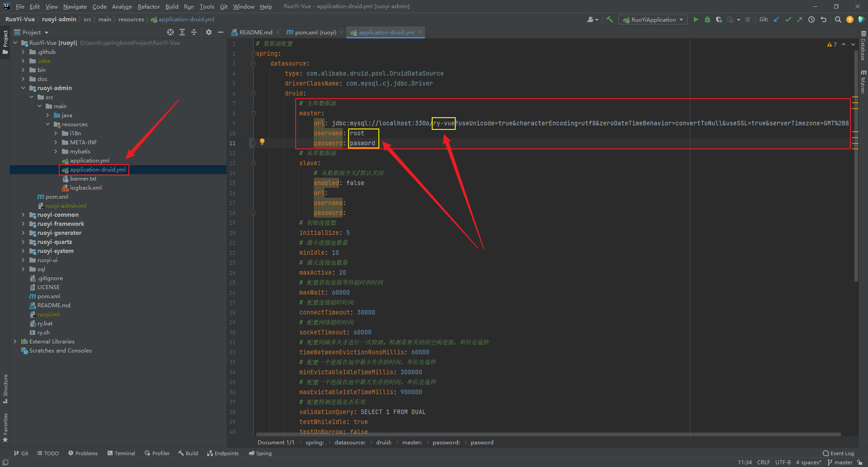Viewport: 868px width, 467px height.
Task: Open the Favorites side panel
Action: pyautogui.click(x=5, y=428)
